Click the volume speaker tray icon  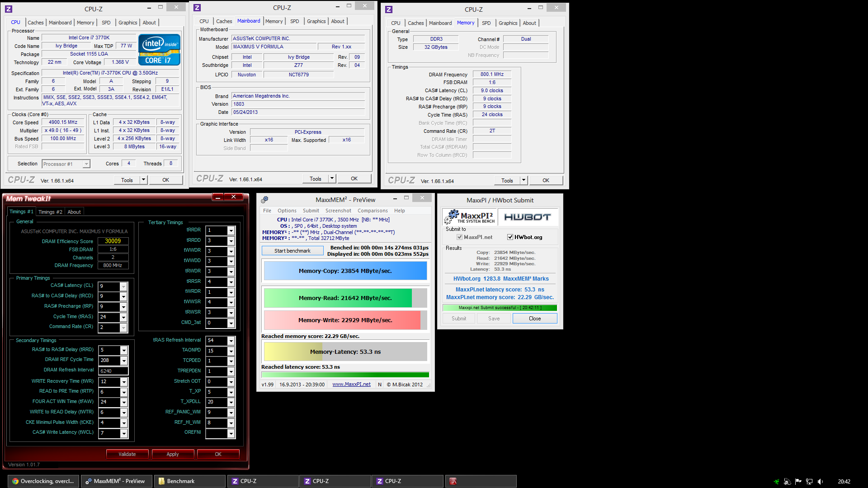[x=820, y=481]
